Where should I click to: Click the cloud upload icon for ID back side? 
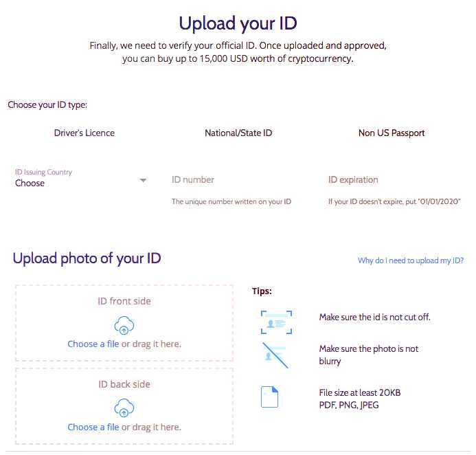(124, 408)
